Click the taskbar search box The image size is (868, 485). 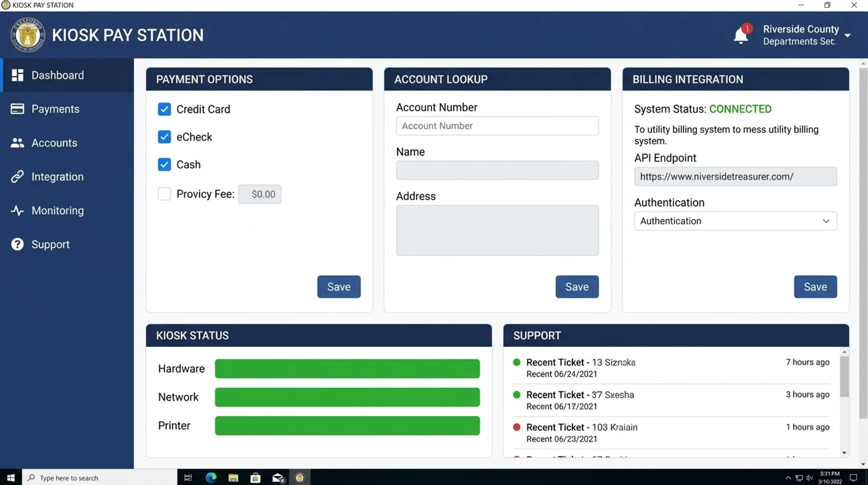(100, 478)
